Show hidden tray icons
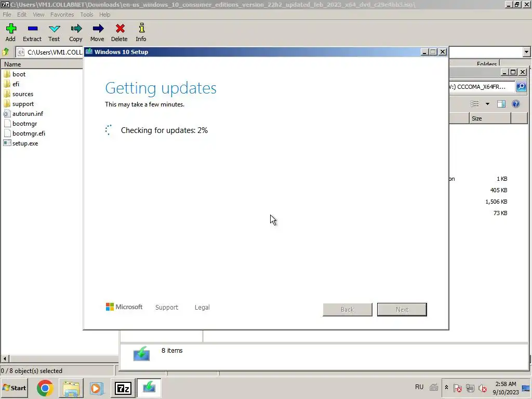Viewport: 532px width, 399px height. pos(446,388)
